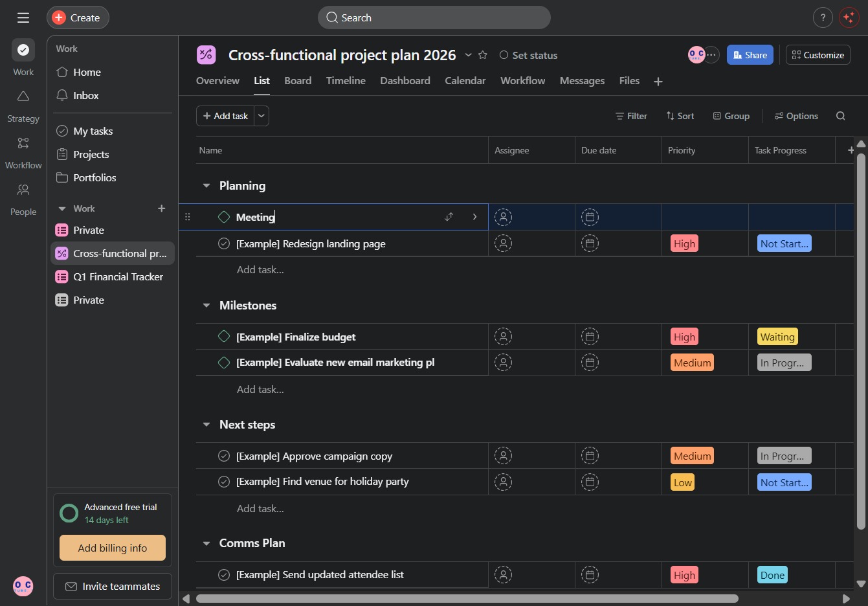This screenshot has height=606, width=868.
Task: Add a new tab with plus icon
Action: coord(658,82)
